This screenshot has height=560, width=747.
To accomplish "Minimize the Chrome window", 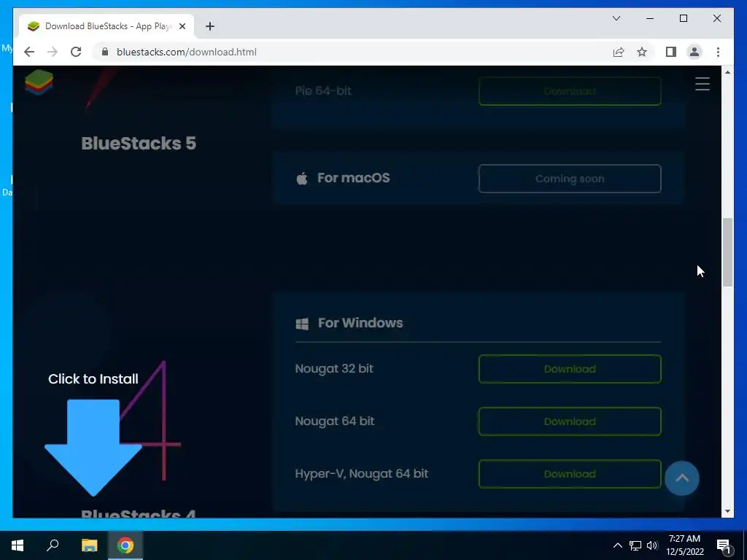I will 650,18.
